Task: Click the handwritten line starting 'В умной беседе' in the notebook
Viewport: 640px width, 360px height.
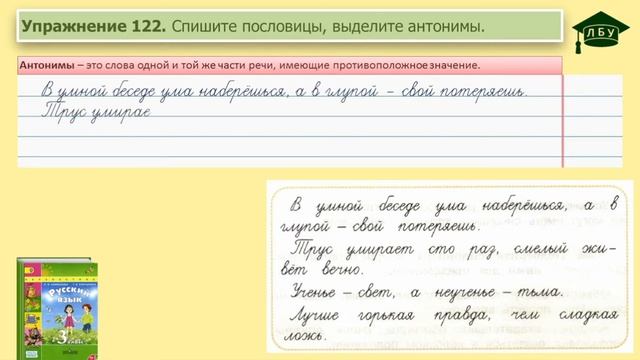Action: [x=284, y=91]
